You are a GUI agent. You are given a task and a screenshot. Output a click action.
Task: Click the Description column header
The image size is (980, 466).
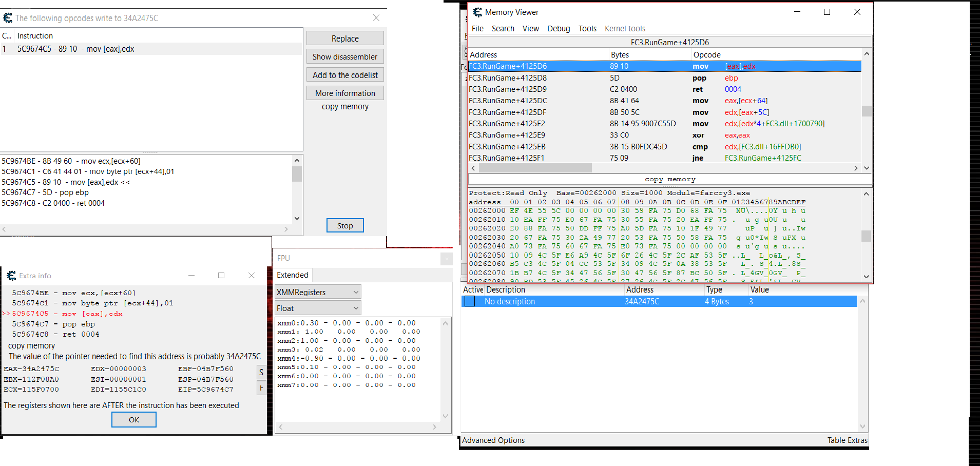pyautogui.click(x=506, y=289)
